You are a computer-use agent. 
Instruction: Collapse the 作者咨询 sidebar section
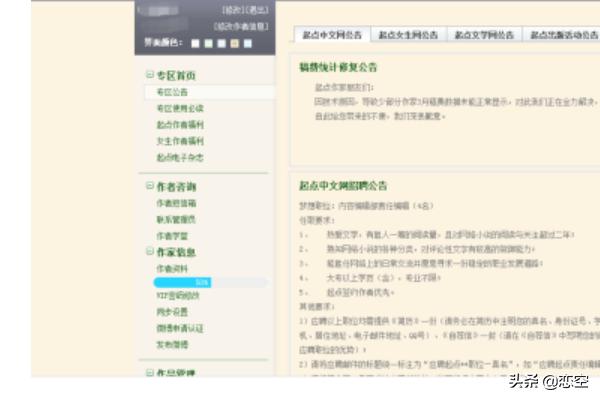[150, 186]
